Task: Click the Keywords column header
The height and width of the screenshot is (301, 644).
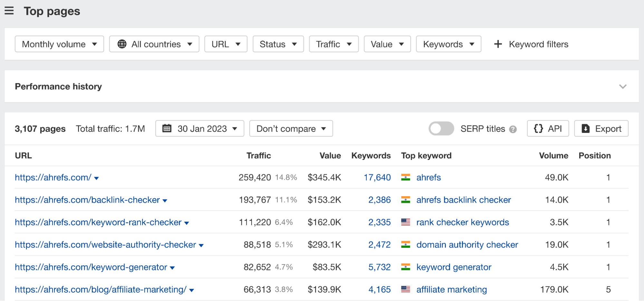Action: point(371,156)
